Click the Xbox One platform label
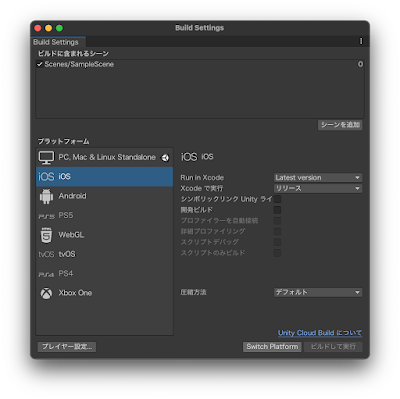The height and width of the screenshot is (399, 400). (x=75, y=293)
